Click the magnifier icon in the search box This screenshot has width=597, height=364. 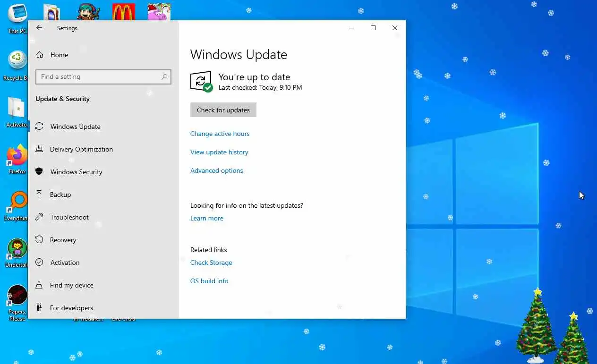164,77
